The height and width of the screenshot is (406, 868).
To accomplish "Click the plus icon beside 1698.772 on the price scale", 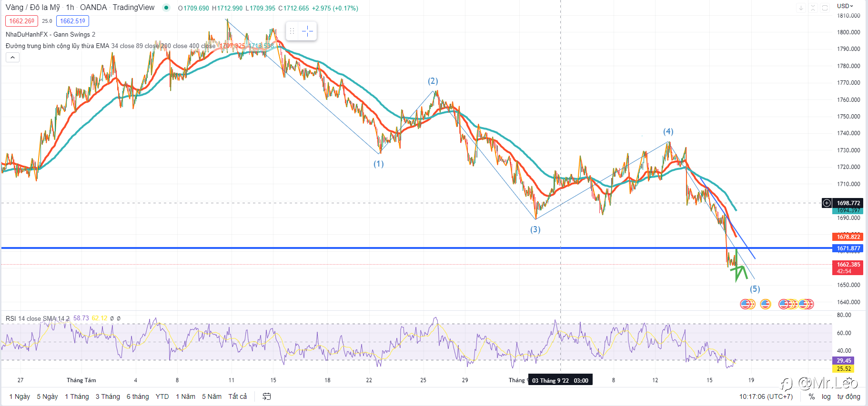I will (x=827, y=203).
